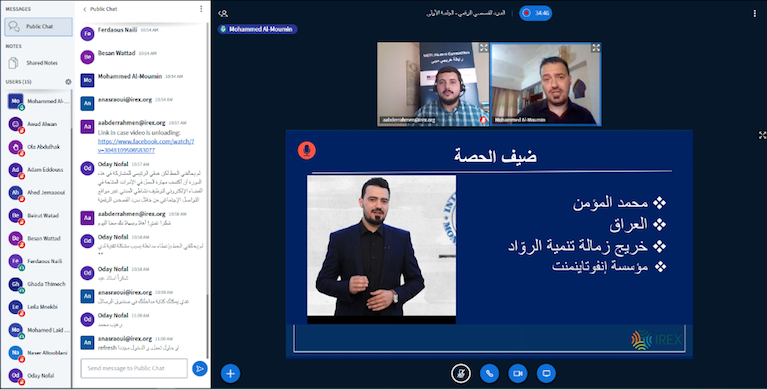Click the Awad Alwan user avatar
The height and width of the screenshot is (390, 767).
(x=16, y=124)
